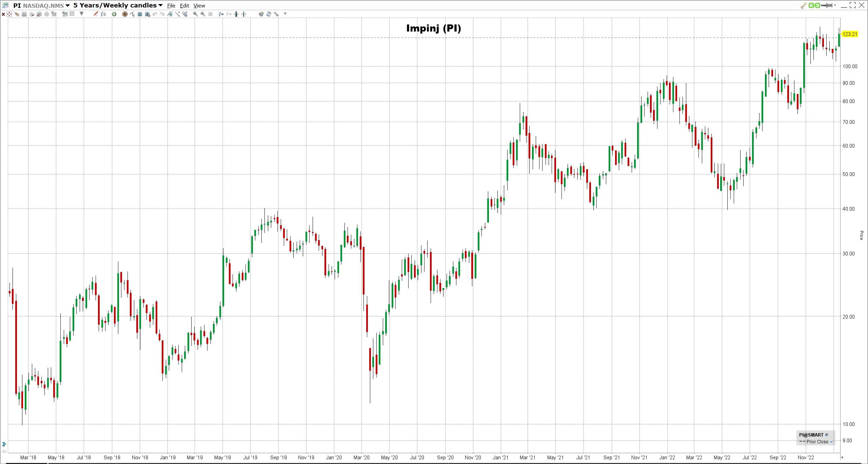
Task: Expand the toolbar overflow arrow
Action: coord(285,14)
